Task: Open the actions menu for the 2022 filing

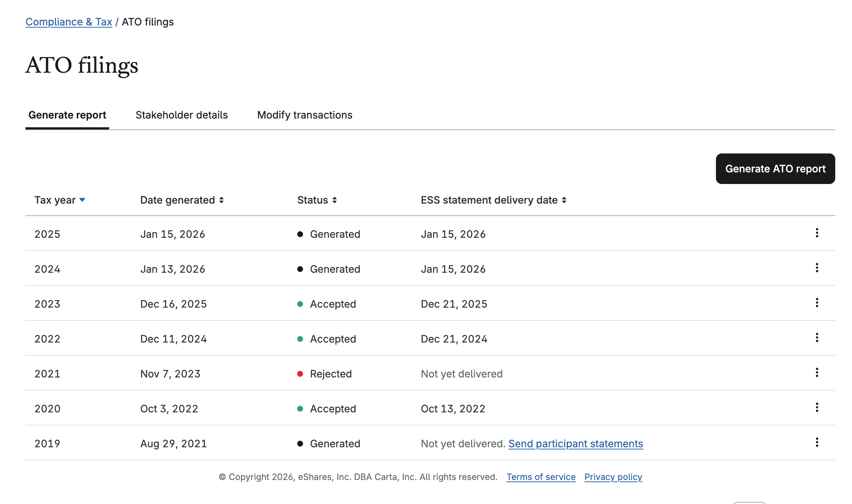Action: [817, 338]
